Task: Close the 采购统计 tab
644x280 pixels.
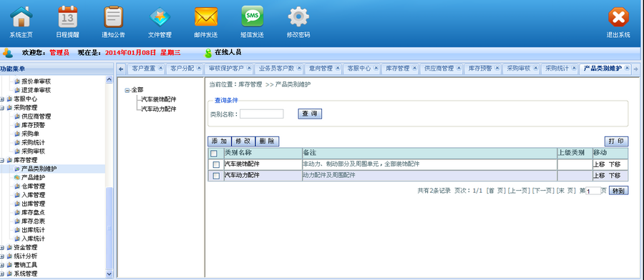Action: pos(574,68)
